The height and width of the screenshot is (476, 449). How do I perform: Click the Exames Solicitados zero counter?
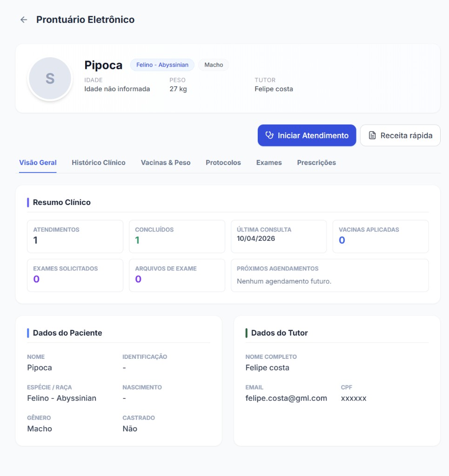click(75, 275)
